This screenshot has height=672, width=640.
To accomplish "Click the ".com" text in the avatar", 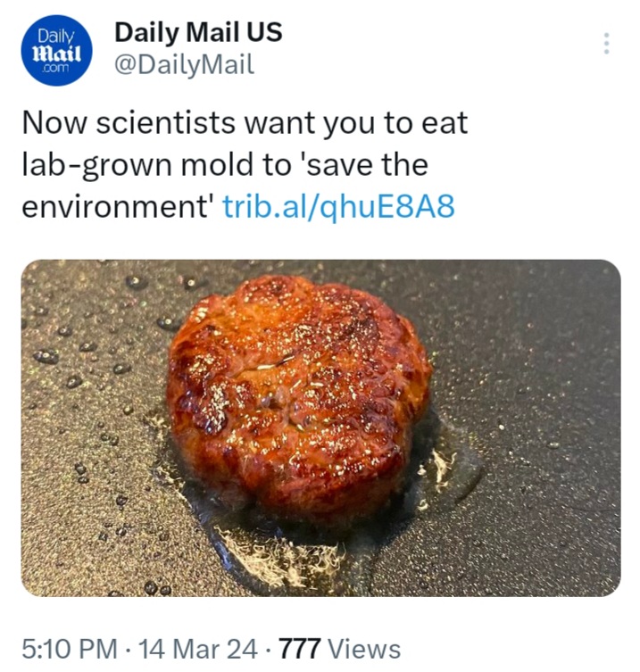I will [x=57, y=70].
